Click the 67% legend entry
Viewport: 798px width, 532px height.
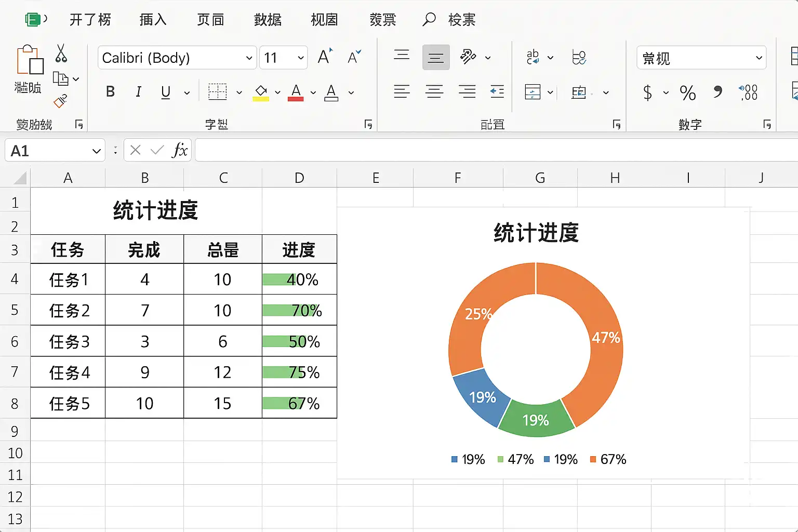tap(608, 459)
